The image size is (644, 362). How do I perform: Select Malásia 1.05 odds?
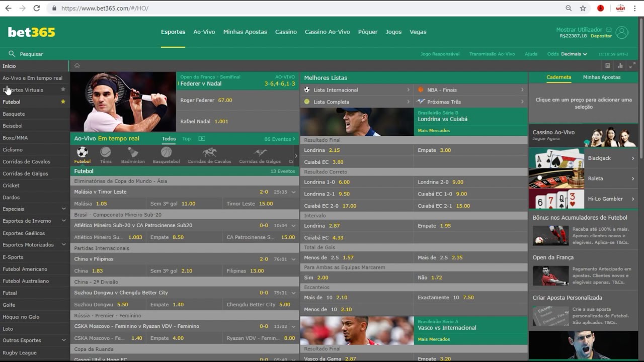108,204
